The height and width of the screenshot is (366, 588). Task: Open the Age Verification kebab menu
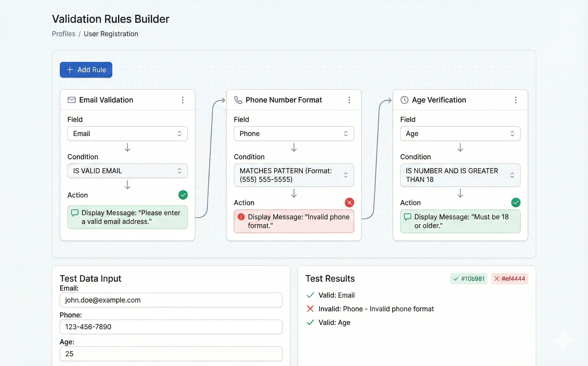(516, 100)
